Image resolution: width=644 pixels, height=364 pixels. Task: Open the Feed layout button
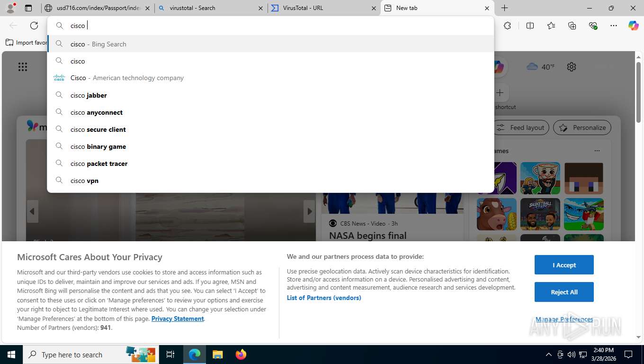[x=521, y=127]
